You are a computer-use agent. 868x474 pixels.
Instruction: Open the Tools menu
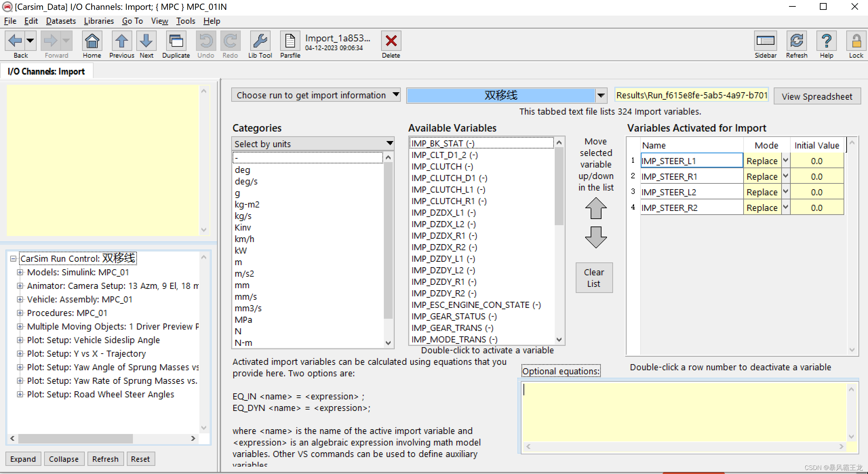pos(185,21)
